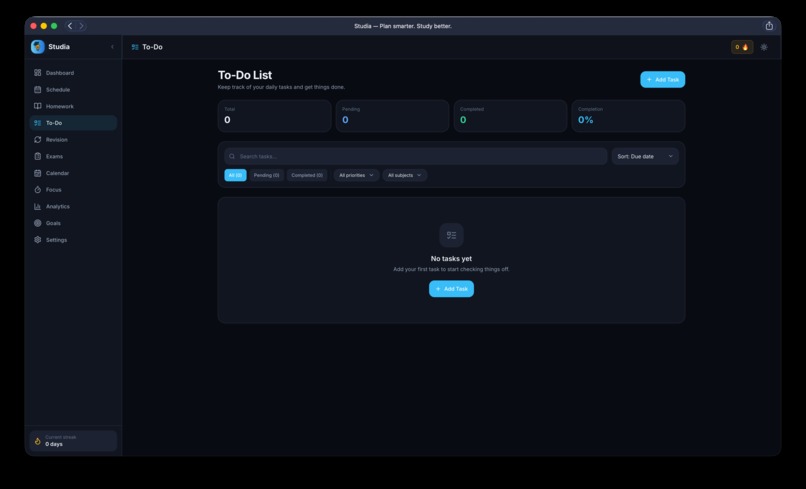Open the Dashboard sidebar icon

coord(38,73)
